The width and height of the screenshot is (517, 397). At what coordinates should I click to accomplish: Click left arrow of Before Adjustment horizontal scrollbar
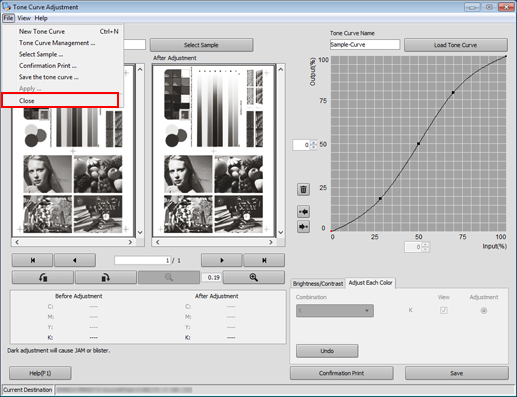pos(17,242)
